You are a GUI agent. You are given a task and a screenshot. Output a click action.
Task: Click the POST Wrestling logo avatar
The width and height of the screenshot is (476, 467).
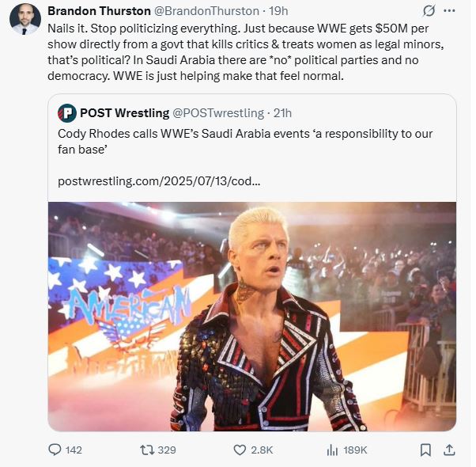tap(67, 112)
